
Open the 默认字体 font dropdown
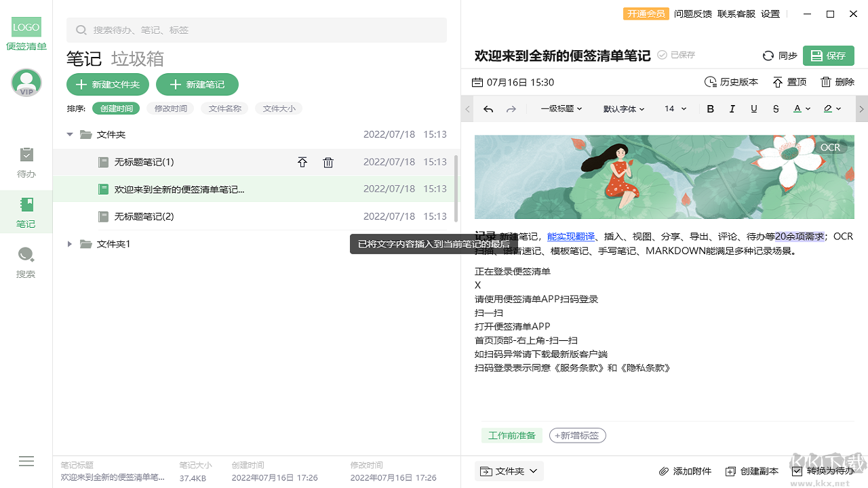pyautogui.click(x=623, y=108)
